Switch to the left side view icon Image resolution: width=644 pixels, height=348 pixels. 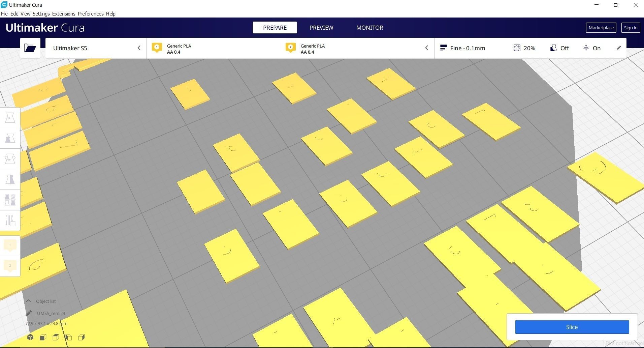[69, 337]
